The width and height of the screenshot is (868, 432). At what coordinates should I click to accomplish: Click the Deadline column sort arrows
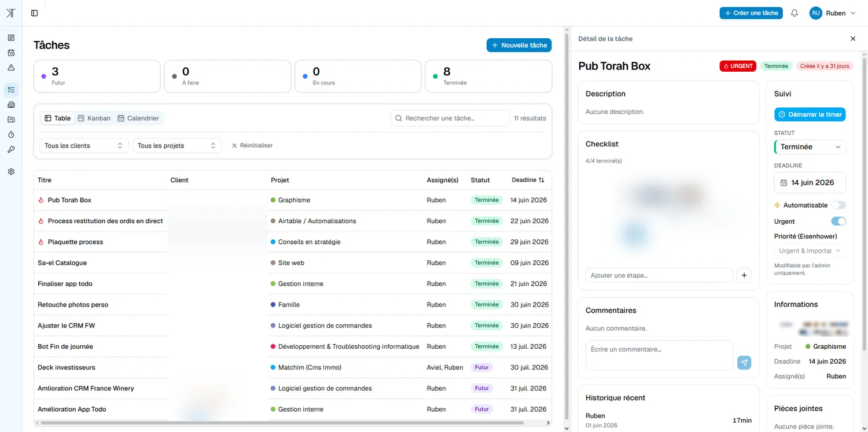542,180
